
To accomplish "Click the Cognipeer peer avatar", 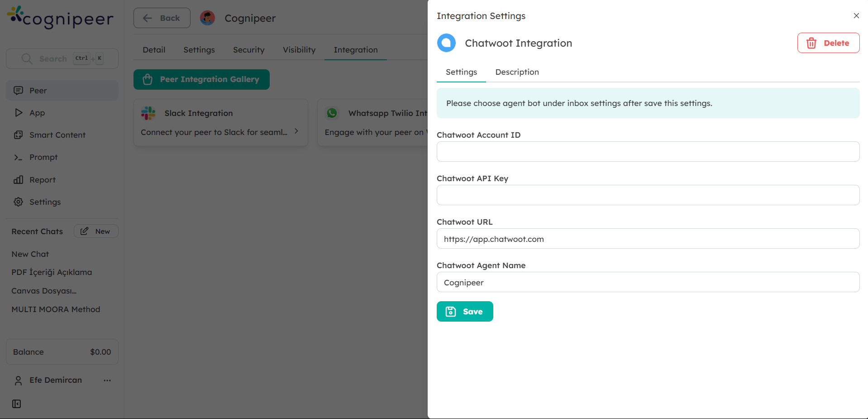I will tap(207, 18).
